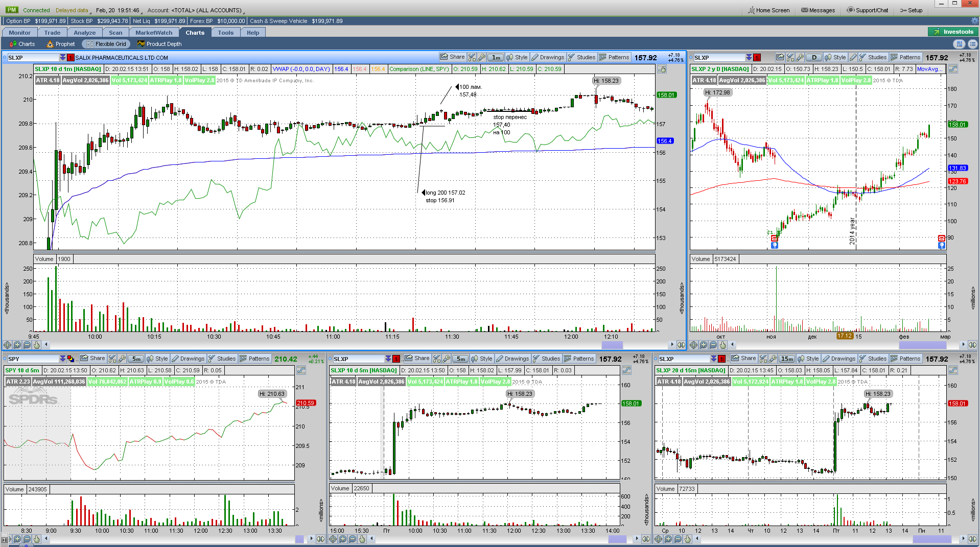Click the red color link square on the SLXP 1m chart
Image resolution: width=980 pixels, height=547 pixels.
click(x=71, y=58)
